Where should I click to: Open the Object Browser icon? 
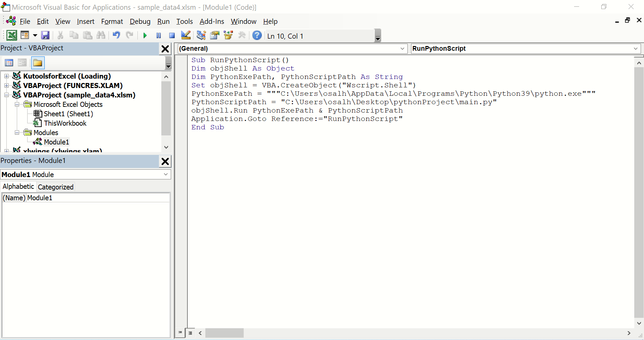point(228,35)
